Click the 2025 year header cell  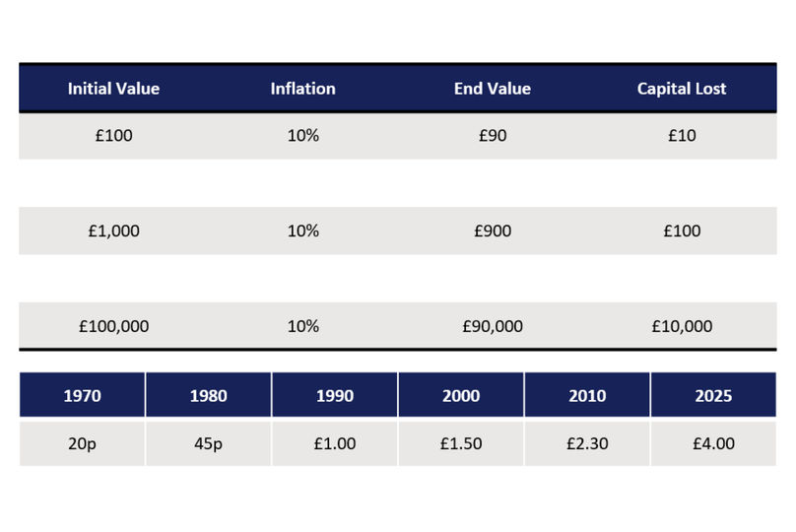pyautogui.click(x=713, y=396)
